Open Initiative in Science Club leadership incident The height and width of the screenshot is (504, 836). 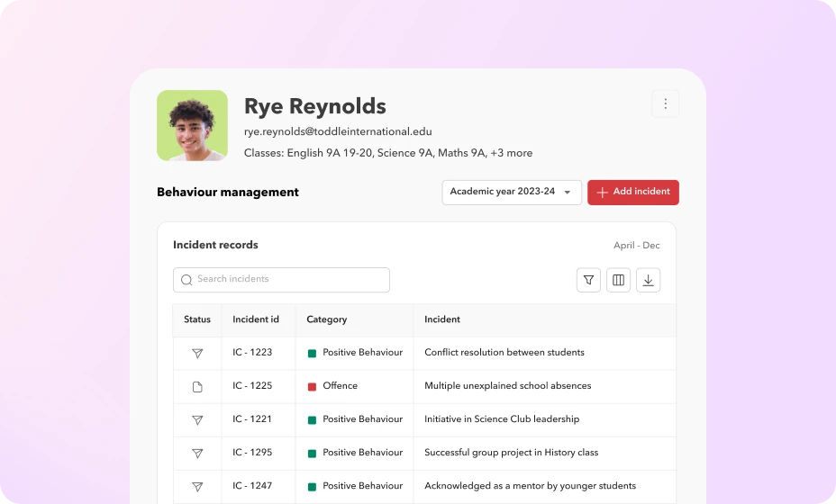point(502,418)
